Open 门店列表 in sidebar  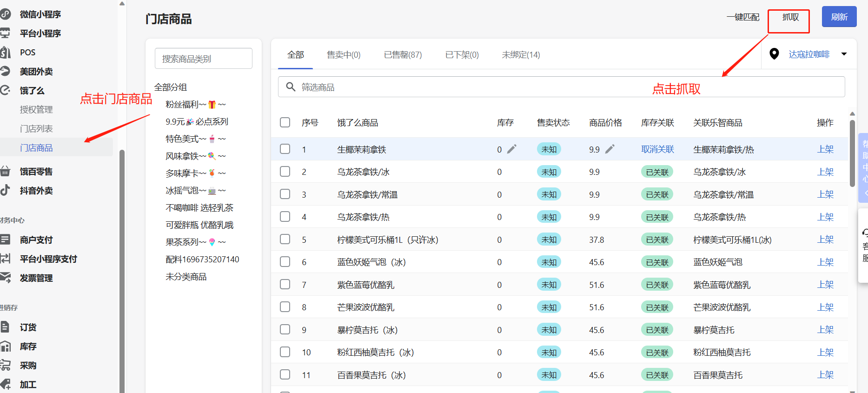click(36, 128)
